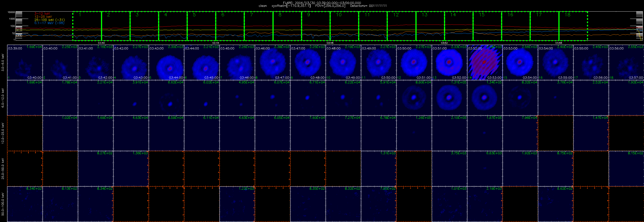644x222 pixels.
Task: Open the 25.0-50.0 keV image labeled 3.75E+03
Action: [x=449, y=168]
